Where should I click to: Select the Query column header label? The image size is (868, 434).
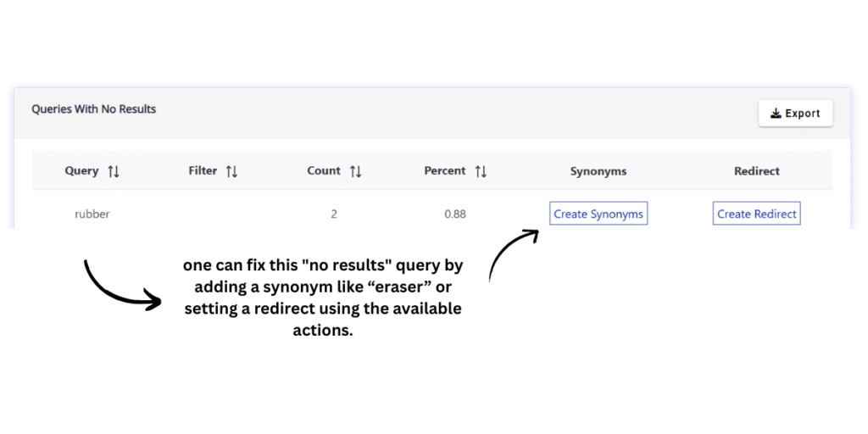pos(81,170)
